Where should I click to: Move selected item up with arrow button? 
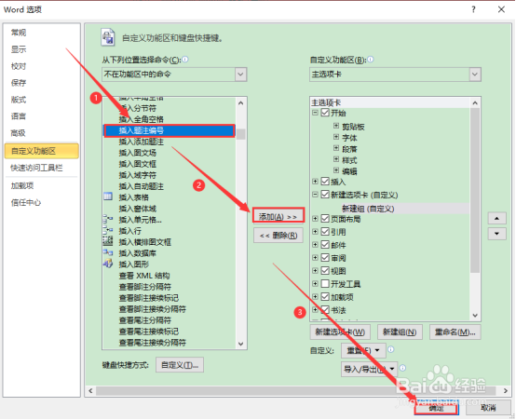[496, 218]
